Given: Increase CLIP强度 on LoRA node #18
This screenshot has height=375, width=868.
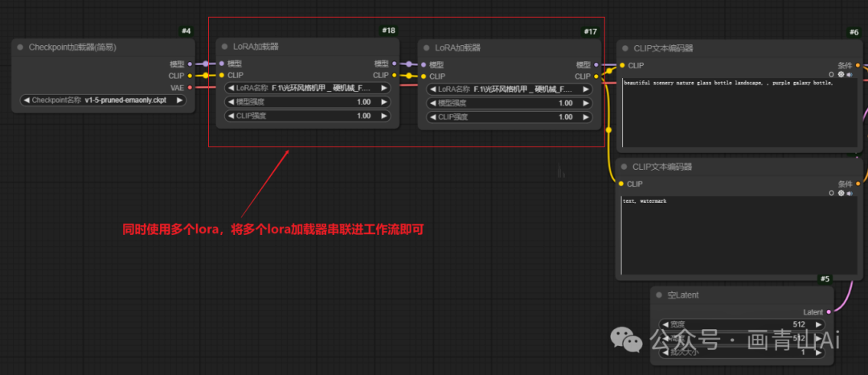Looking at the screenshot, I should [383, 116].
